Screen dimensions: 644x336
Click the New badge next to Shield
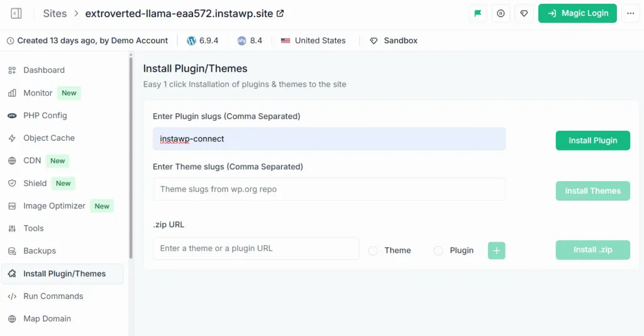tap(64, 183)
